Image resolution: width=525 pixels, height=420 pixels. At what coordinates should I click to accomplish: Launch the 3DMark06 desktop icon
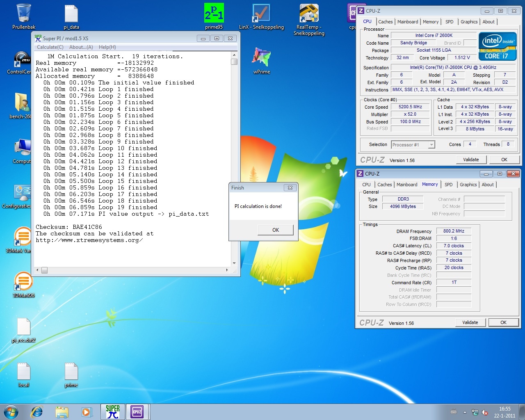[23, 285]
